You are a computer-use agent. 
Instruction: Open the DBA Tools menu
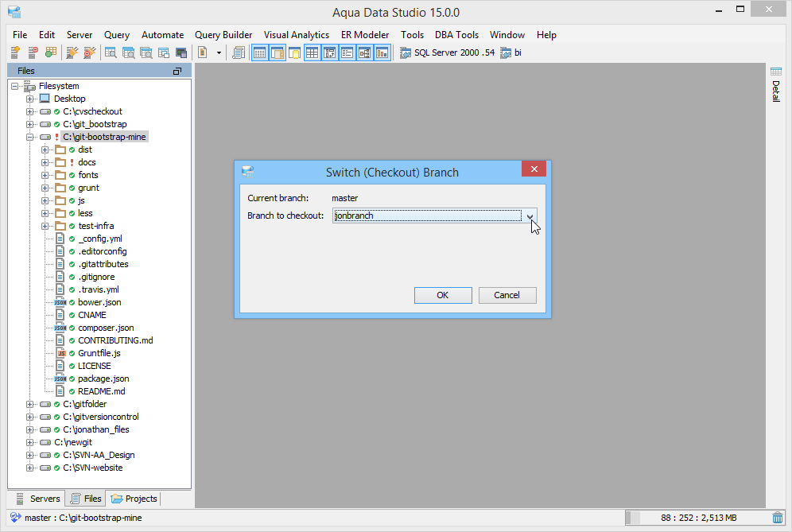pyautogui.click(x=456, y=35)
